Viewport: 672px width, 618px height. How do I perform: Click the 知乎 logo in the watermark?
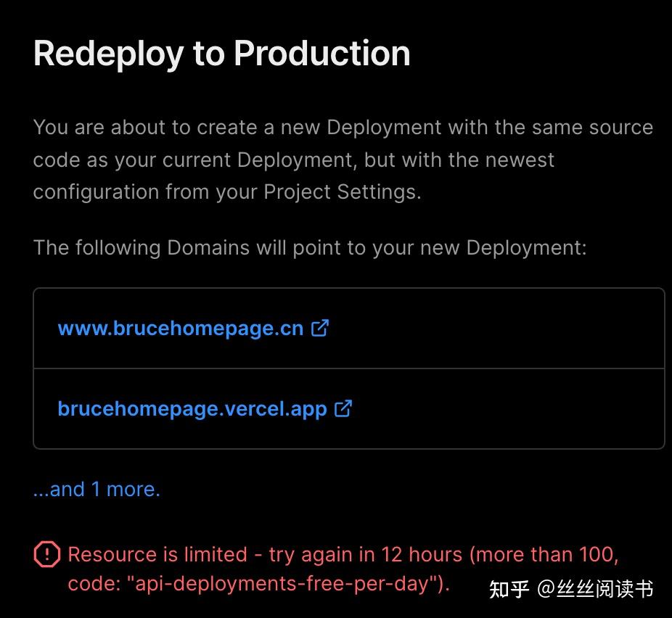(509, 588)
